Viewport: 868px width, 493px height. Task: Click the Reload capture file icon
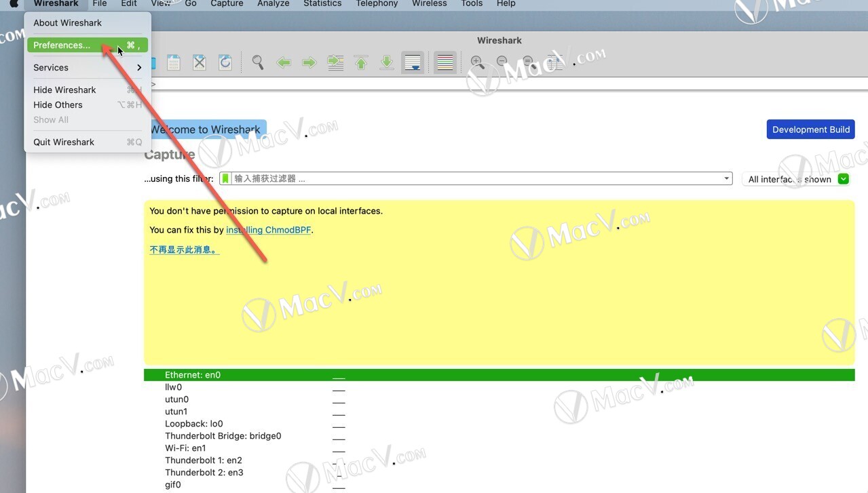(225, 63)
